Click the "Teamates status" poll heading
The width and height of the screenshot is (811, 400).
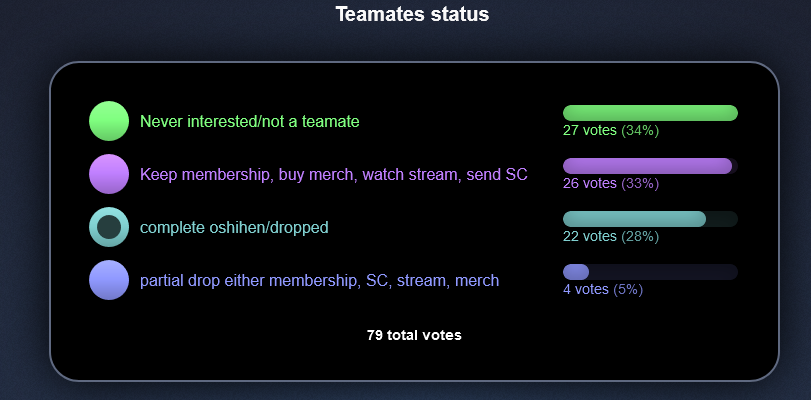pyautogui.click(x=412, y=14)
